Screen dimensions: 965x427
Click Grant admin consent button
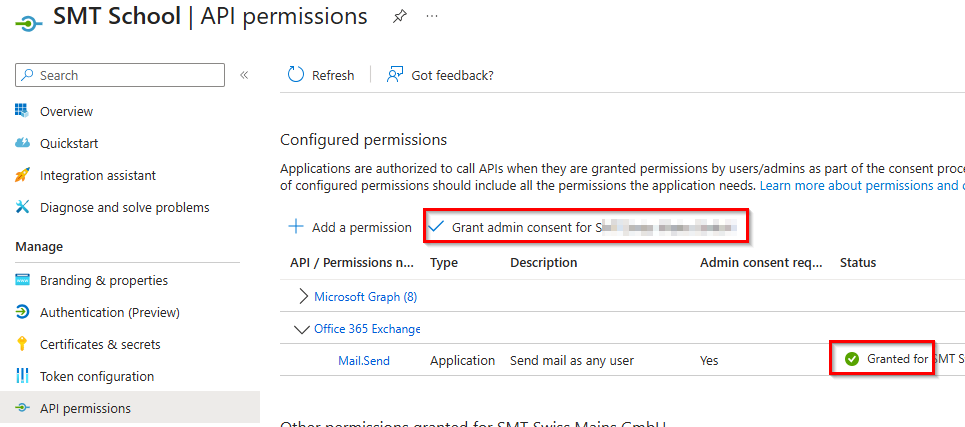tap(586, 227)
